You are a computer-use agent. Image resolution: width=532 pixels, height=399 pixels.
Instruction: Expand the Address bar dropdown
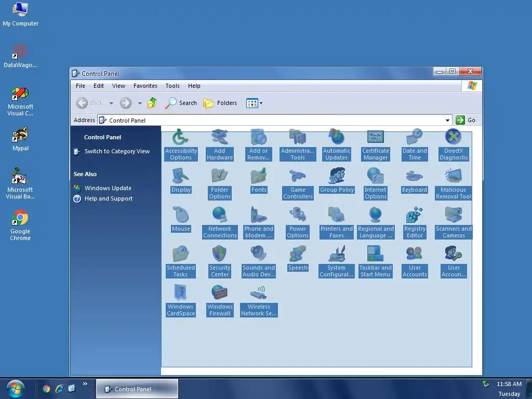[447, 120]
